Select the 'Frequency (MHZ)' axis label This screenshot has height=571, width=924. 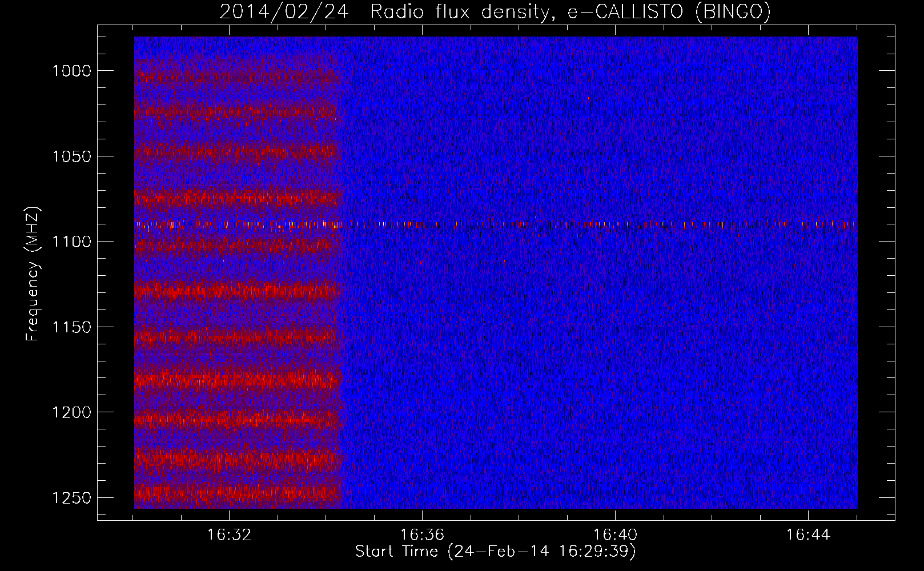tap(33, 274)
